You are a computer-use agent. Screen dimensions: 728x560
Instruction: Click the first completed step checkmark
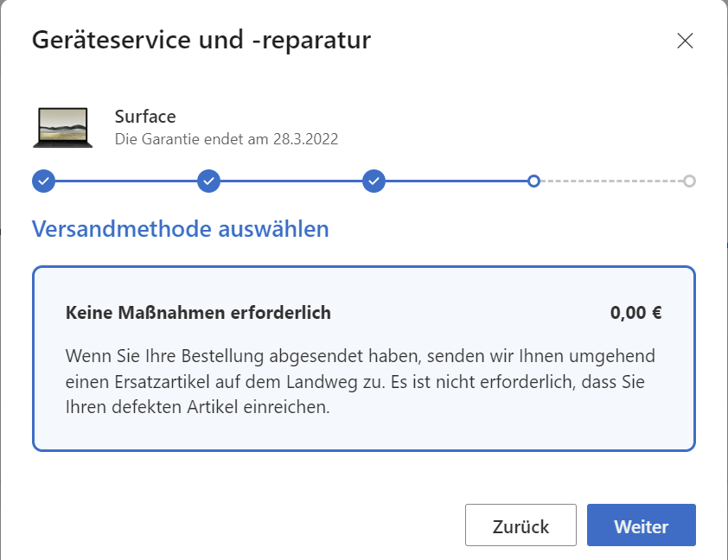pyautogui.click(x=43, y=181)
